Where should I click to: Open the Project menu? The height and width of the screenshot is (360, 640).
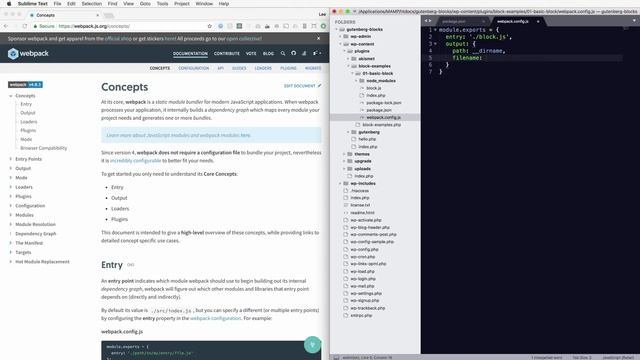point(182,3)
